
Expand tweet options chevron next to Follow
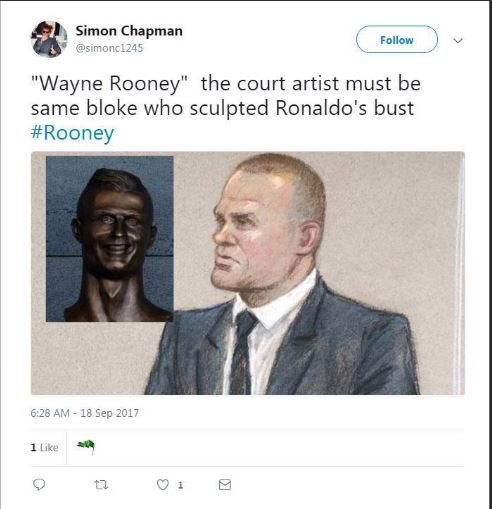[x=458, y=40]
